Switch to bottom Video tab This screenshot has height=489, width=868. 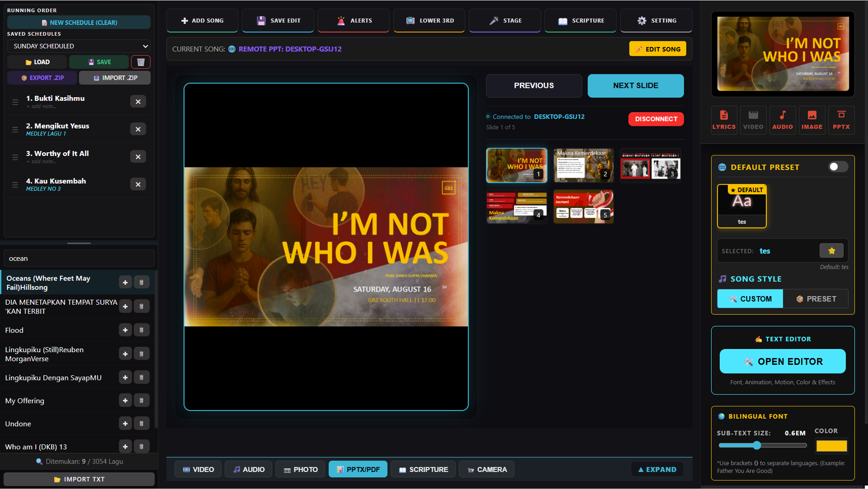click(198, 469)
